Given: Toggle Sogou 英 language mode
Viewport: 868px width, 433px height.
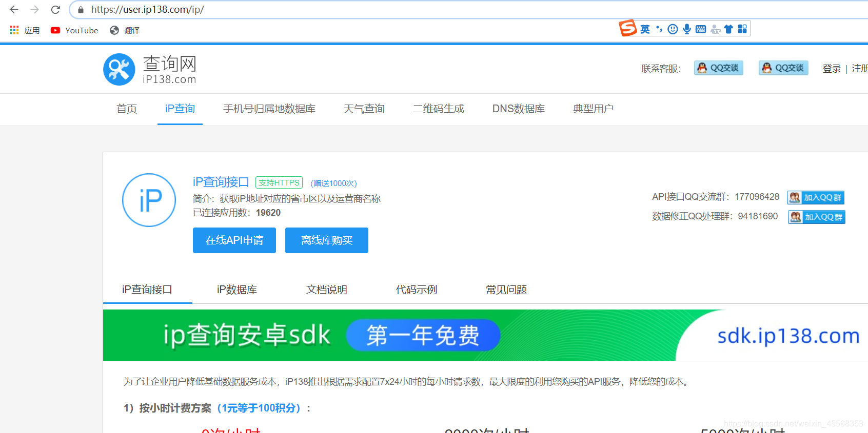Looking at the screenshot, I should (x=645, y=29).
